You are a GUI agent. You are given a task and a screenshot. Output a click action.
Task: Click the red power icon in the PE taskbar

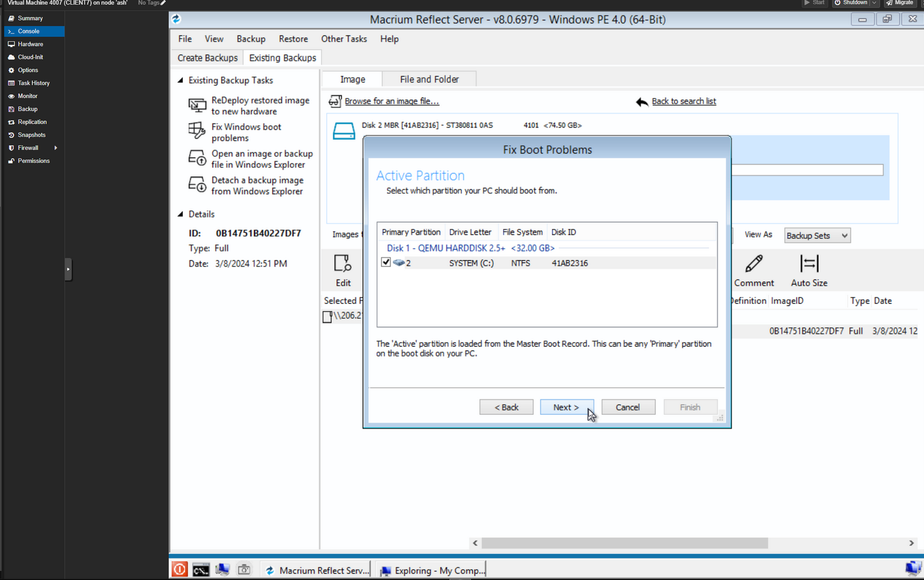coord(179,570)
